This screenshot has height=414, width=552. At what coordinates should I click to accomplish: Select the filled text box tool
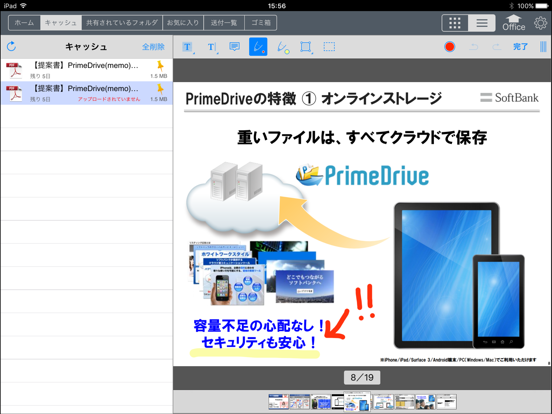click(x=187, y=47)
